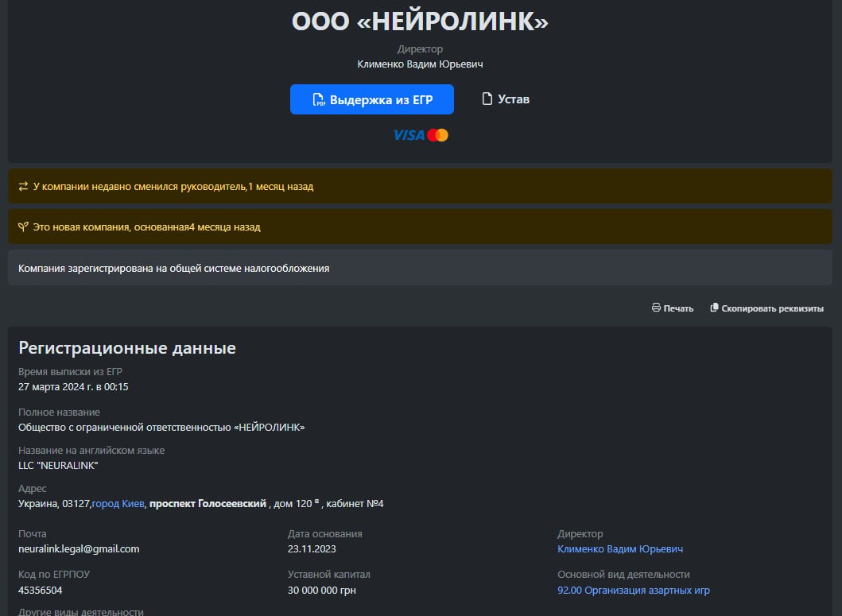Click the Другие виды деятельности label
This screenshot has height=616, width=842.
(81, 612)
